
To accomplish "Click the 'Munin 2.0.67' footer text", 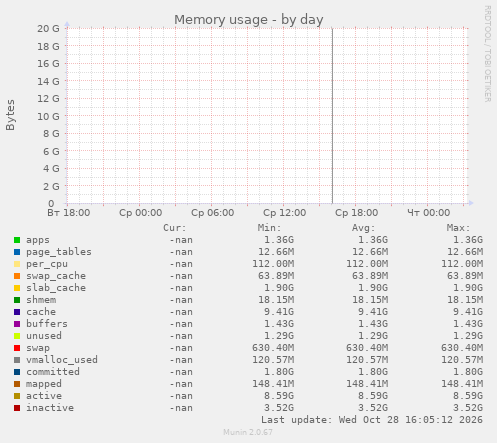I will click(248, 432).
